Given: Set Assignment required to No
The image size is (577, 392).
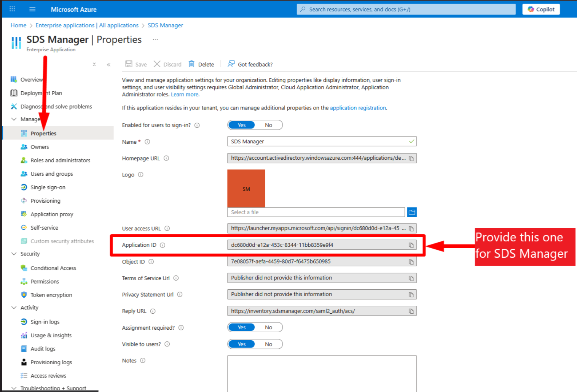Looking at the screenshot, I should [269, 327].
